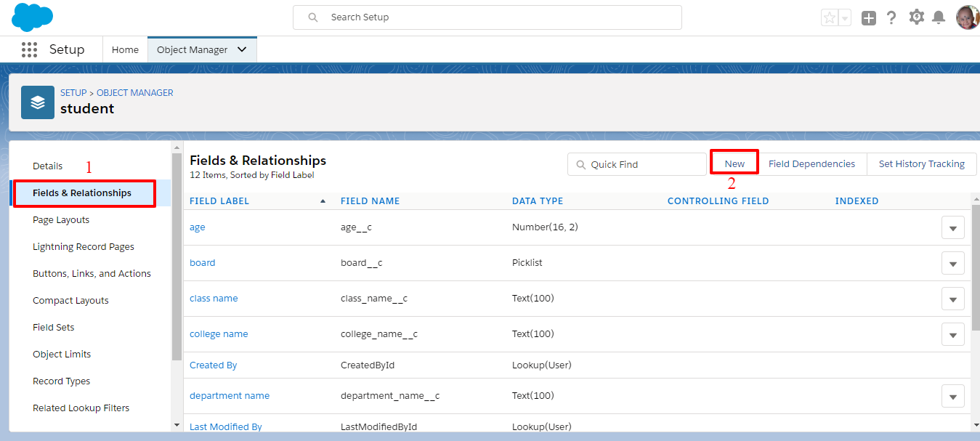Image resolution: width=980 pixels, height=441 pixels.
Task: Switch to the Home tab
Action: point(125,49)
